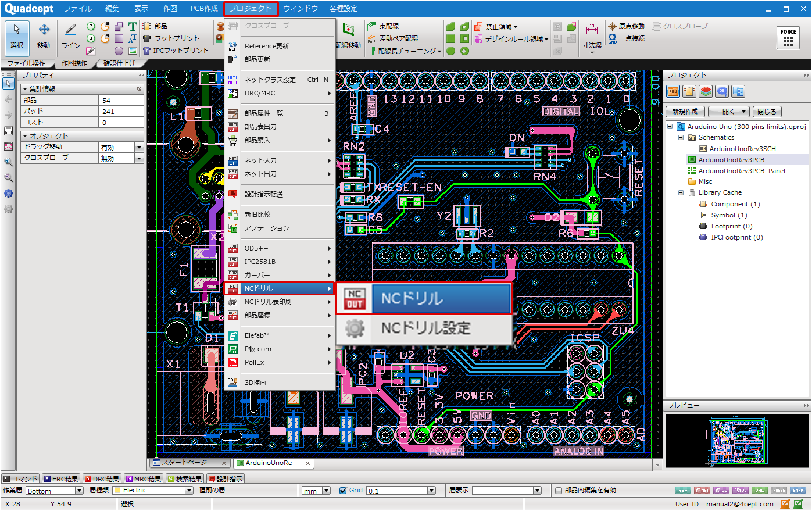Viewport: 812px width, 511px height.
Task: Click the 新規作成 button
Action: (x=685, y=112)
